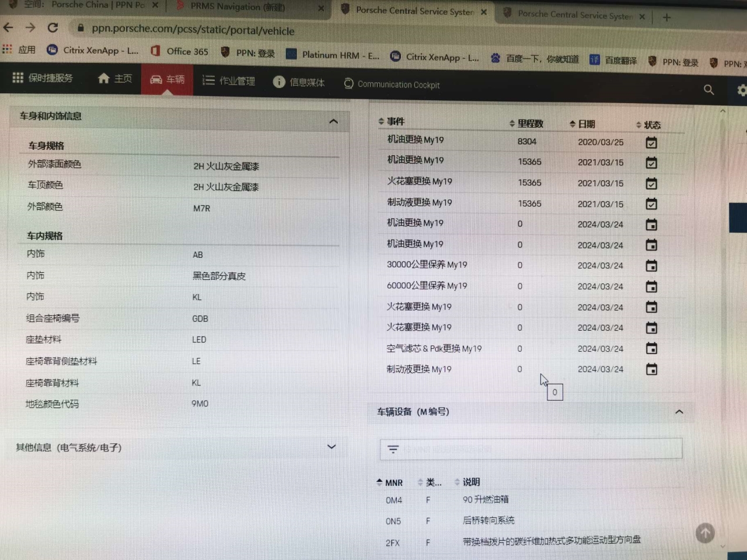
Task: Click calendar icon for 空气滤芯 & Pdk更换 row
Action: pos(651,349)
